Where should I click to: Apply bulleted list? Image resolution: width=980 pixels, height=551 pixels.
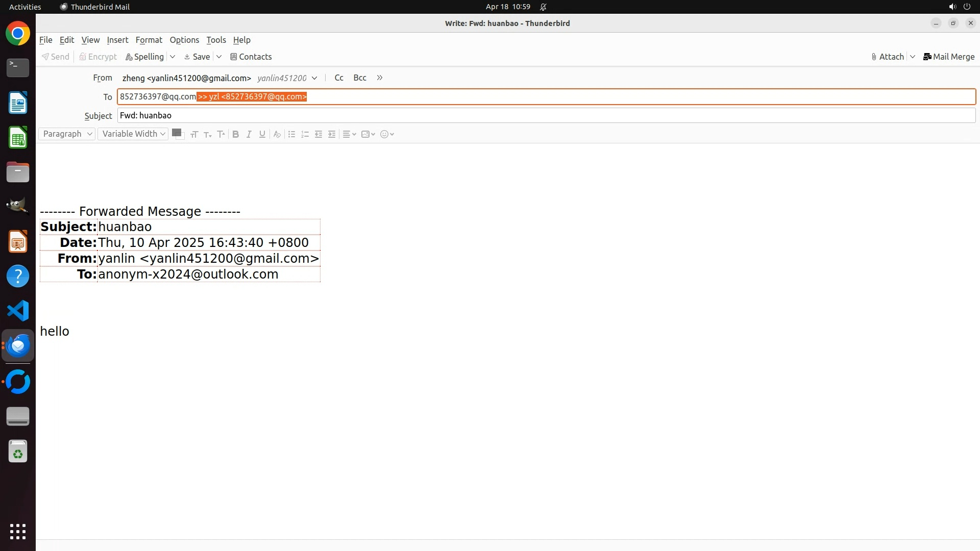pyautogui.click(x=291, y=134)
